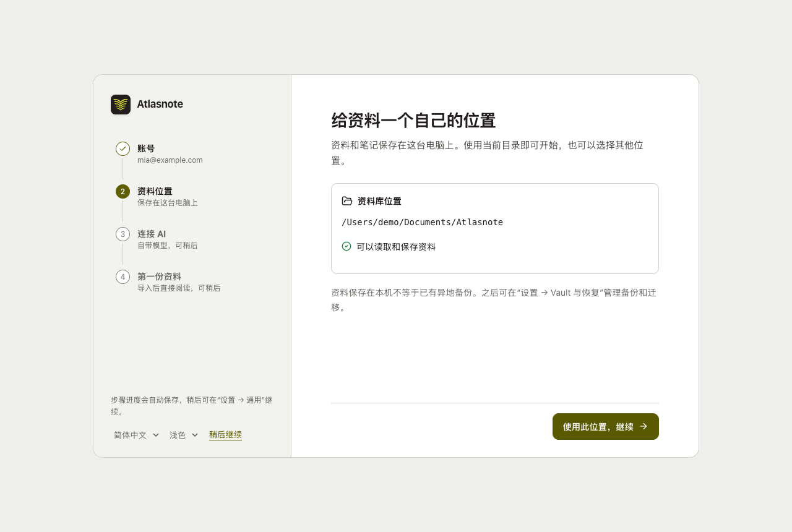Click the description starting 资料和笔记保存在这台电脑上
Image resolution: width=792 pixels, height=532 pixels.
coord(488,153)
